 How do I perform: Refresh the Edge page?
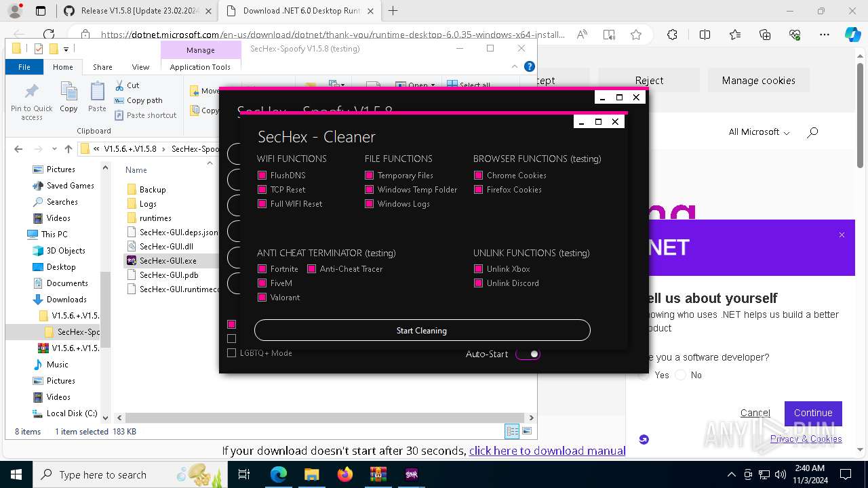pos(49,35)
